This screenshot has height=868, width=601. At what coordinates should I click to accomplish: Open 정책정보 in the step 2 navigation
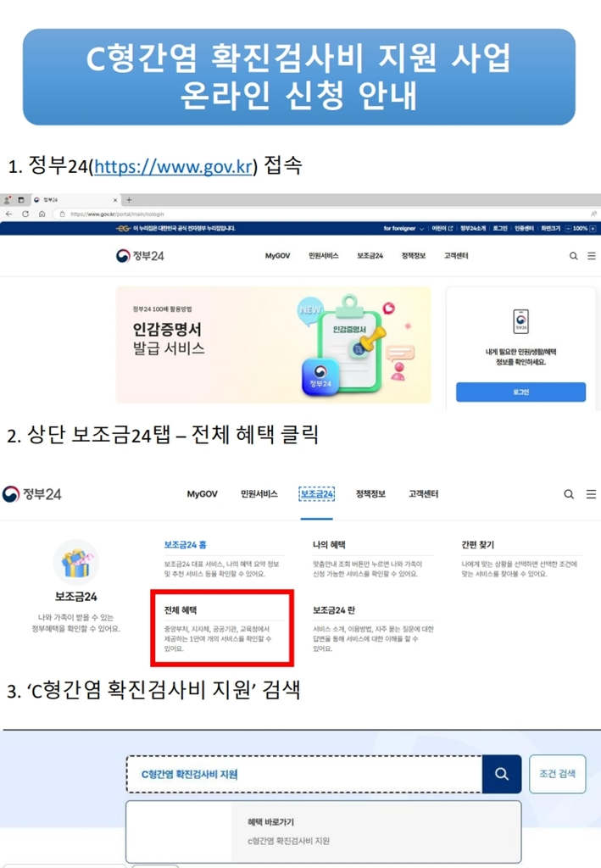point(370,494)
